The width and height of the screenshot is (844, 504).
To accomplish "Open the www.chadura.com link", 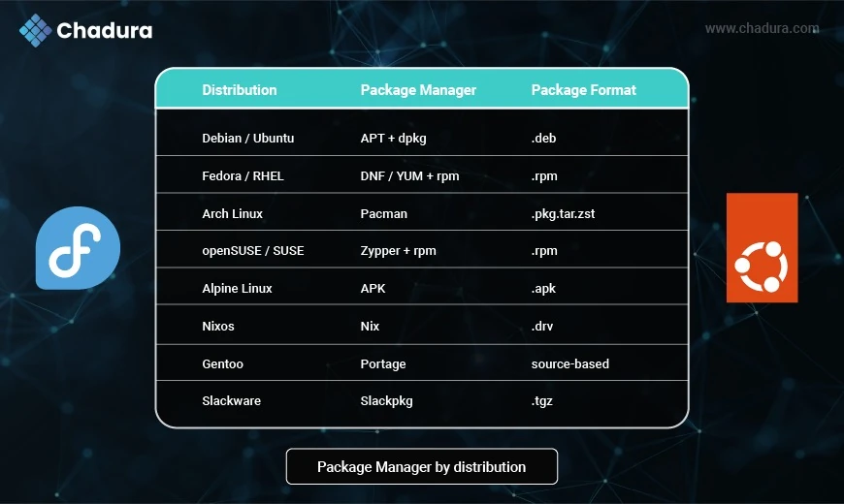I will [x=762, y=28].
